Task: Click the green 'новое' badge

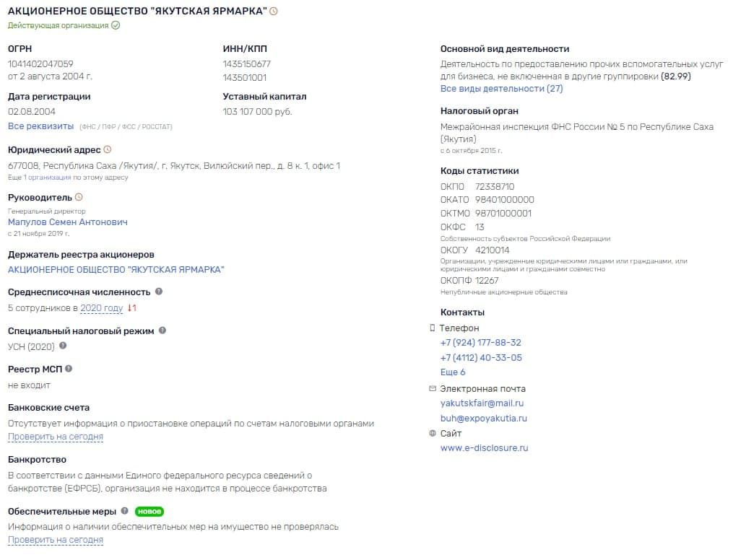Action: click(x=149, y=512)
